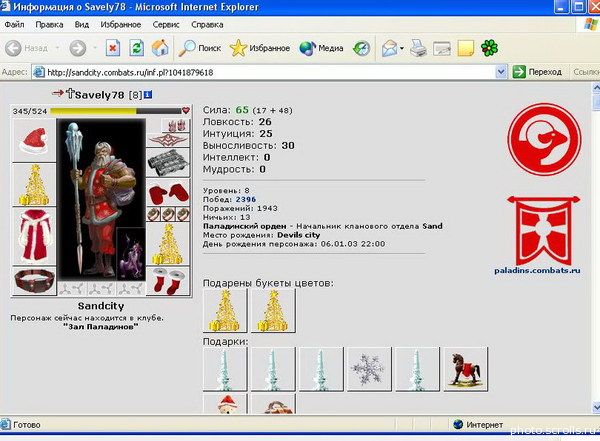This screenshot has width=600, height=441.
Task: Click the Готово status bar text
Action: tap(27, 425)
